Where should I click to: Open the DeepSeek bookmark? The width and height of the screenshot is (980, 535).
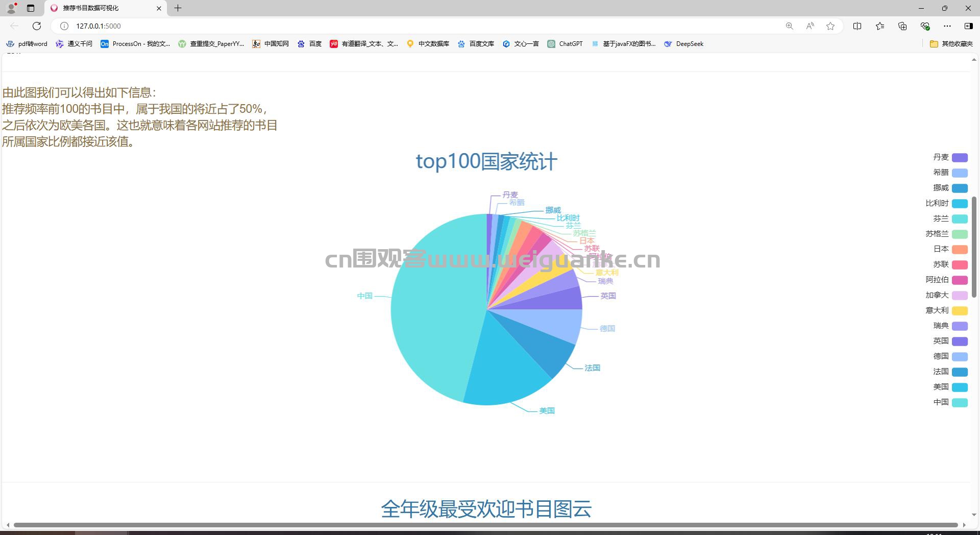point(684,44)
